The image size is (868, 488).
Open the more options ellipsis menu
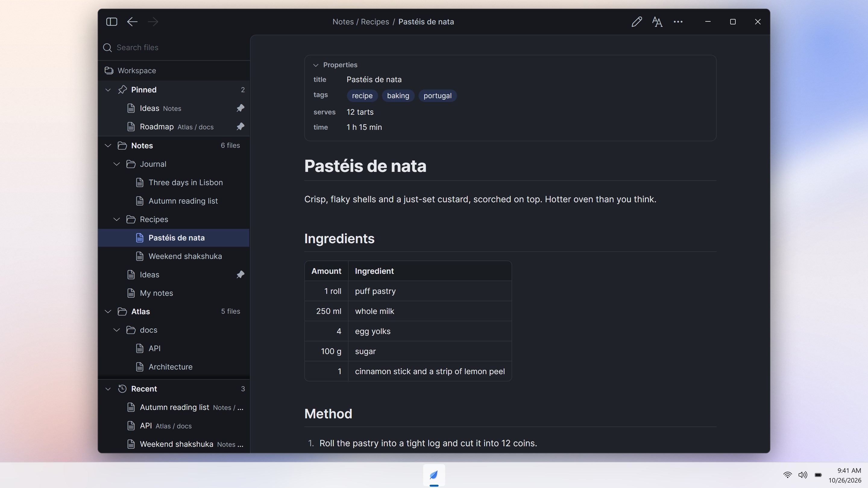click(x=678, y=22)
